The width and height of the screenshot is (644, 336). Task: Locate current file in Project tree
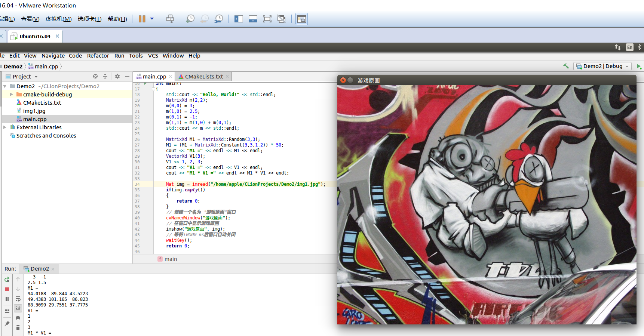[95, 76]
